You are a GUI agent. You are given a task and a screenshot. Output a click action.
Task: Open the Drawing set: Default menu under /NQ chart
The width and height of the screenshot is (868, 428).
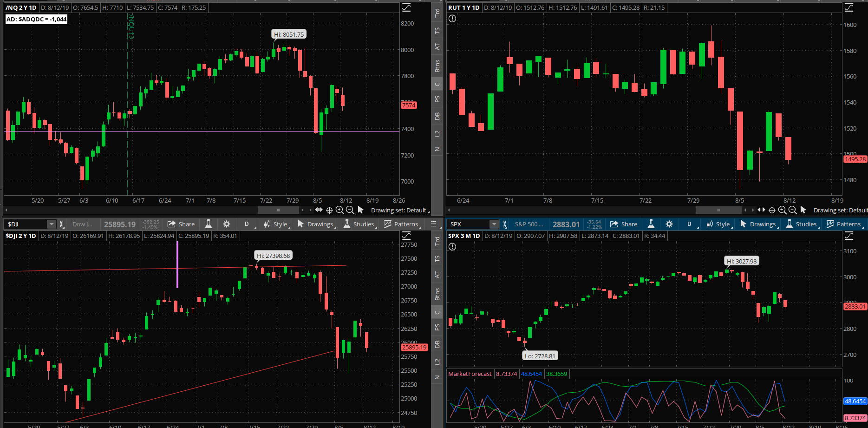[400, 210]
